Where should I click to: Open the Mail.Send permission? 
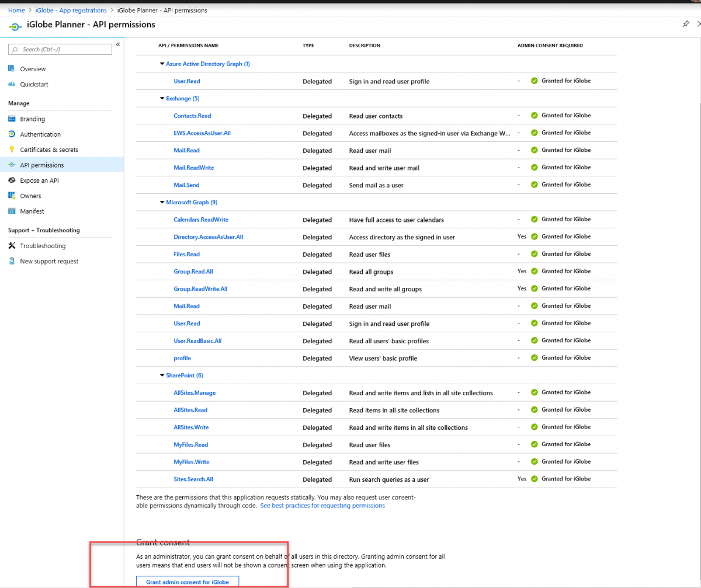(187, 185)
